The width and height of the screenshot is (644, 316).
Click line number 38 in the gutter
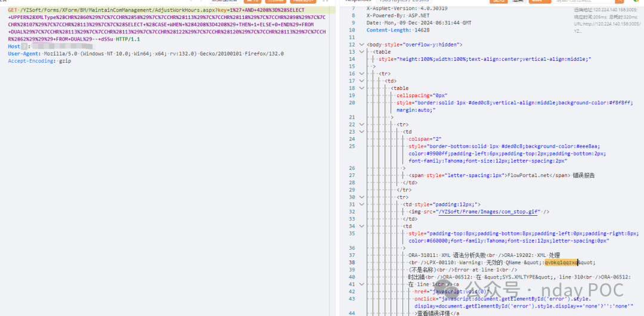(x=351, y=262)
